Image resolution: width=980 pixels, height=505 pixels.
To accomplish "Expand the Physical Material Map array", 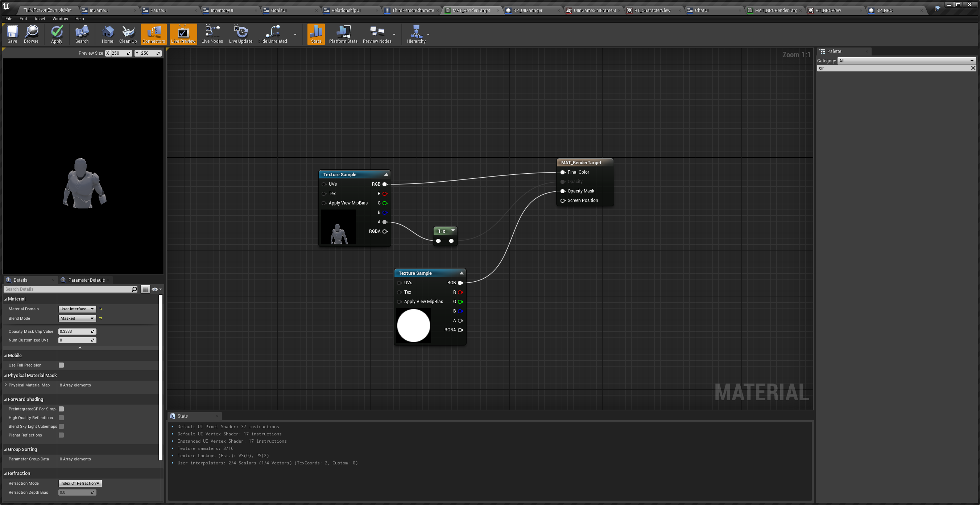I will pos(6,385).
